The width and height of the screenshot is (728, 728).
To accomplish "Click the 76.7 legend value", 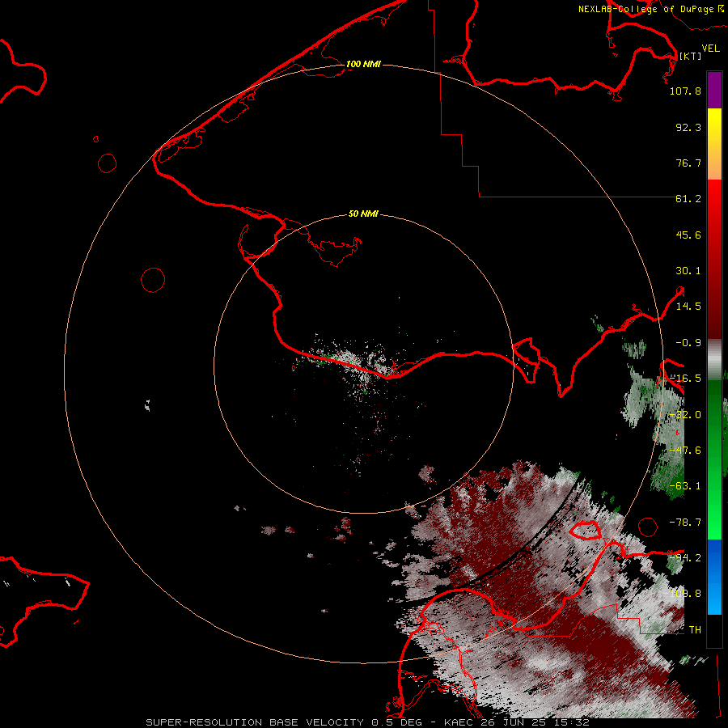I will 688,163.
